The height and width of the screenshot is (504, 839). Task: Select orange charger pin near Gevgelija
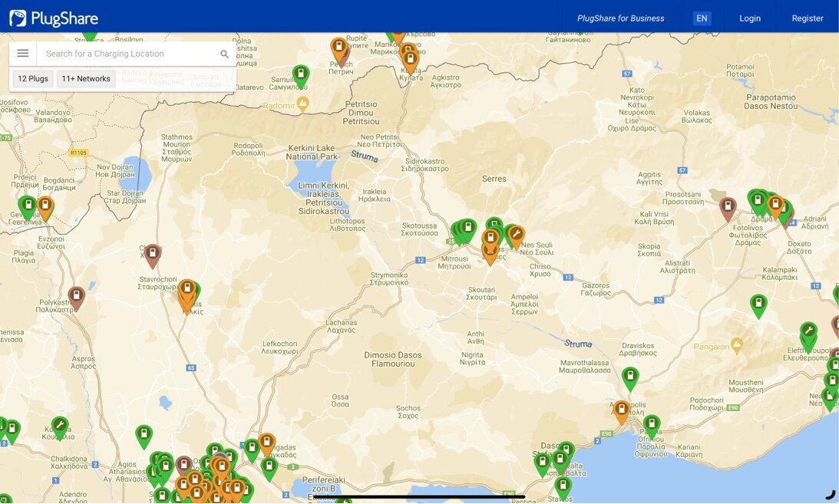[x=45, y=207]
